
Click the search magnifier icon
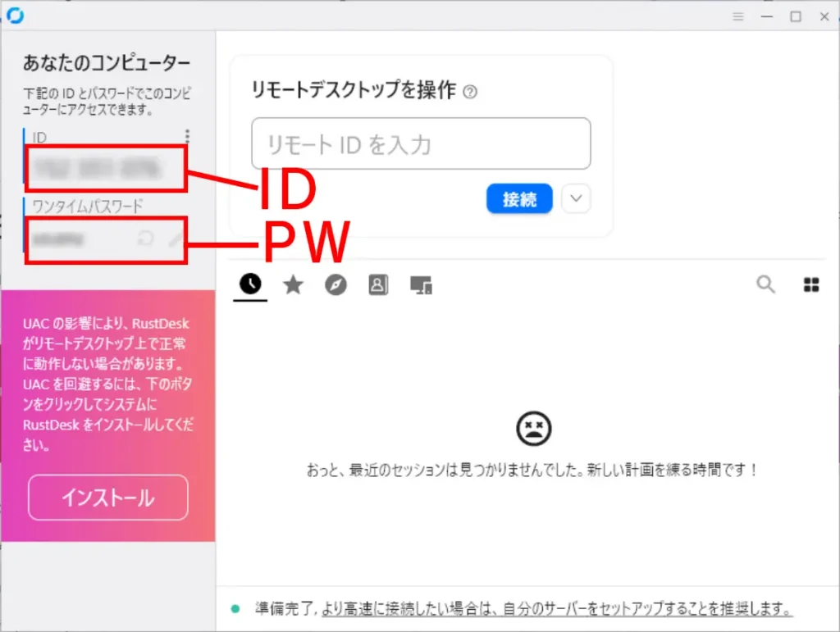(x=765, y=284)
